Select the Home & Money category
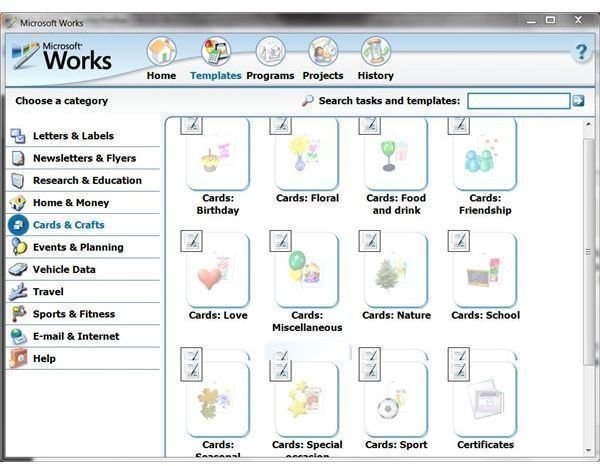Screen dimensions: 600x466 [71, 202]
